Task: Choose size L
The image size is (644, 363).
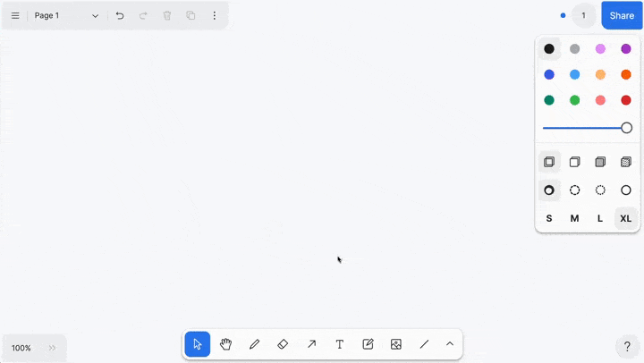Action: [600, 218]
